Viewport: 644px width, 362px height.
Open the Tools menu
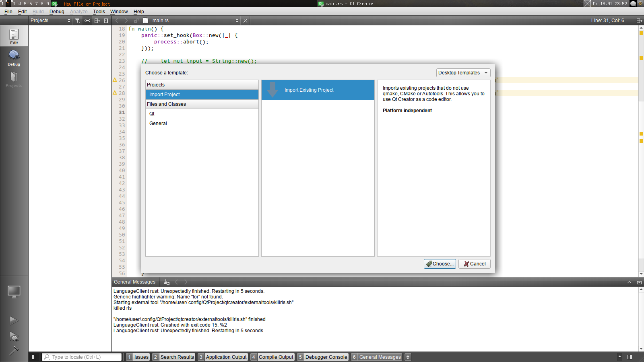click(x=99, y=12)
